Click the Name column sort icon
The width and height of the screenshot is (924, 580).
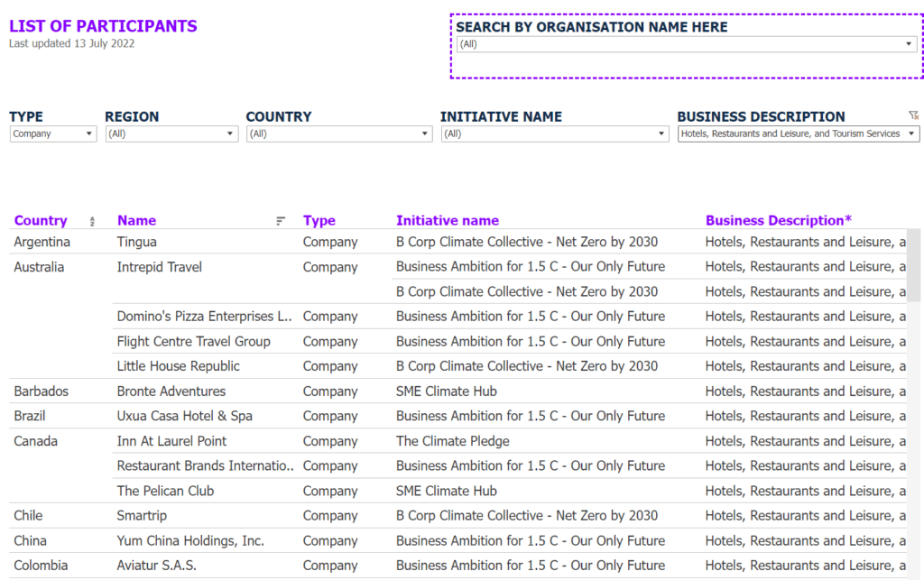(x=281, y=221)
